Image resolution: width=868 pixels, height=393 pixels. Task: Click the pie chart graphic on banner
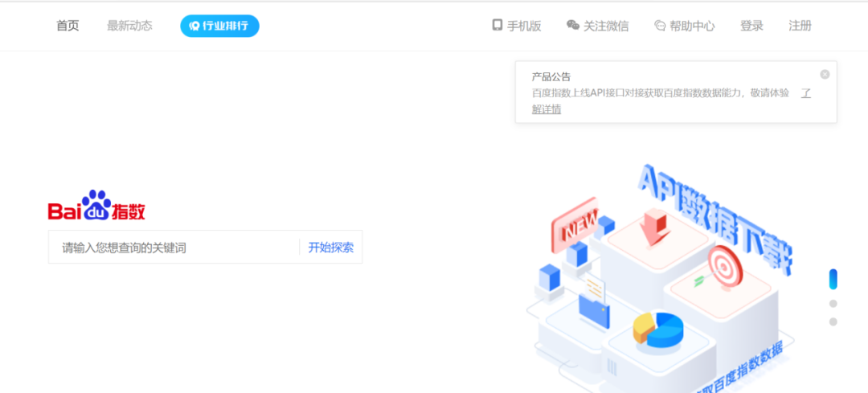point(657,330)
